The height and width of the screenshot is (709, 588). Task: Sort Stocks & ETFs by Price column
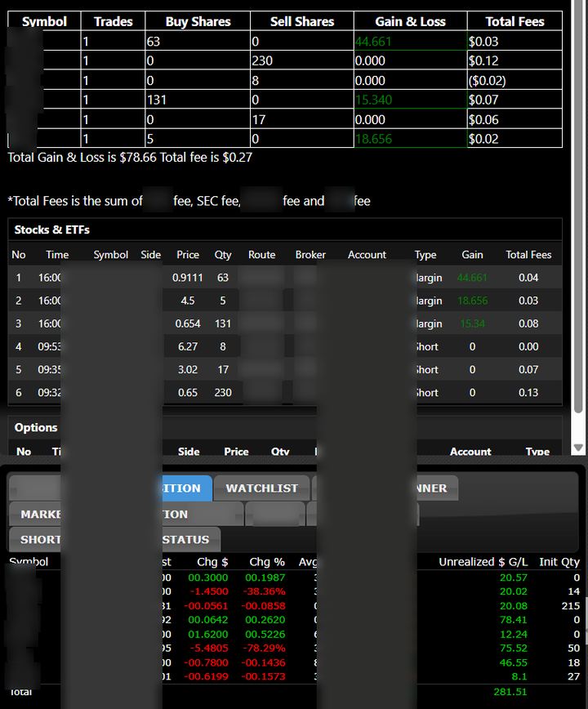(x=188, y=255)
